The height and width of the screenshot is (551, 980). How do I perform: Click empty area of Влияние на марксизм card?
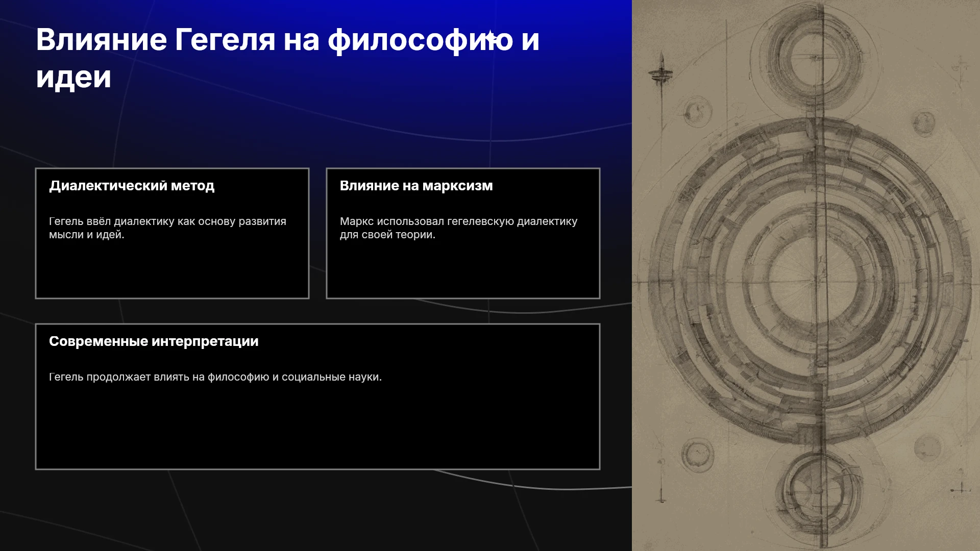click(463, 268)
